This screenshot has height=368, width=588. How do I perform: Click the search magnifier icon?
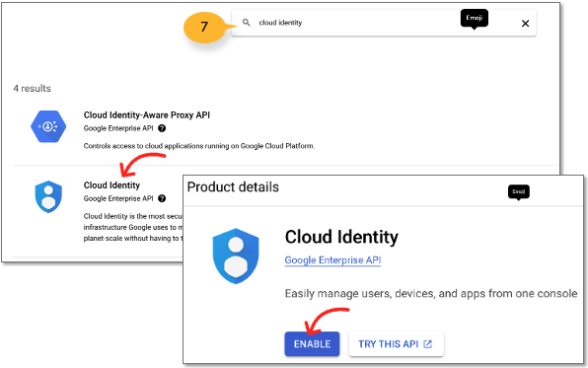click(246, 23)
